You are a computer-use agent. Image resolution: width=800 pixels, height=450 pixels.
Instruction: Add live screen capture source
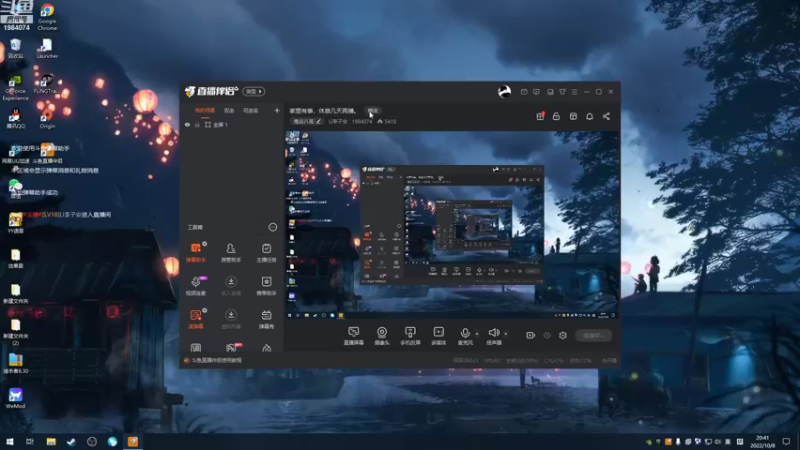point(354,336)
